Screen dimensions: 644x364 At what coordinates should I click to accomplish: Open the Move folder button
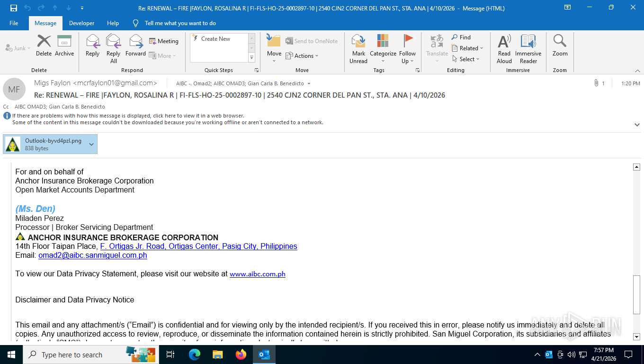tap(274, 49)
